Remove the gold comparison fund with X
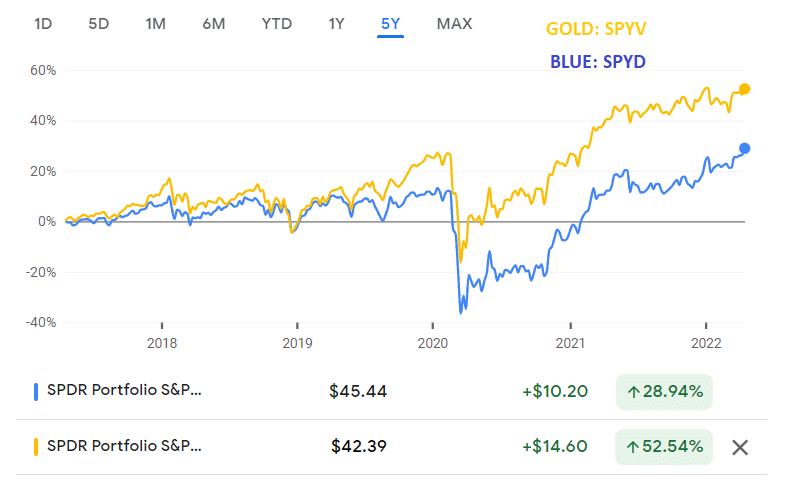 pyautogui.click(x=740, y=447)
